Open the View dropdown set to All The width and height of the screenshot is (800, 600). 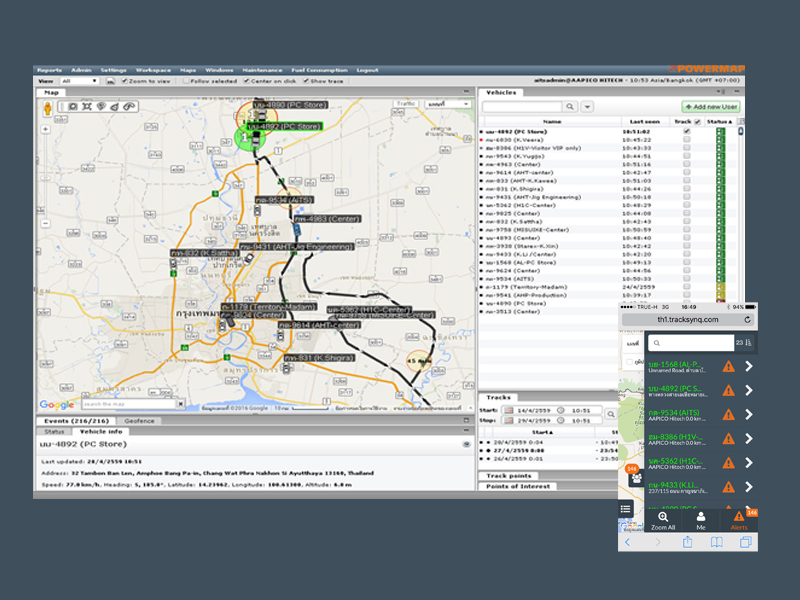click(79, 81)
